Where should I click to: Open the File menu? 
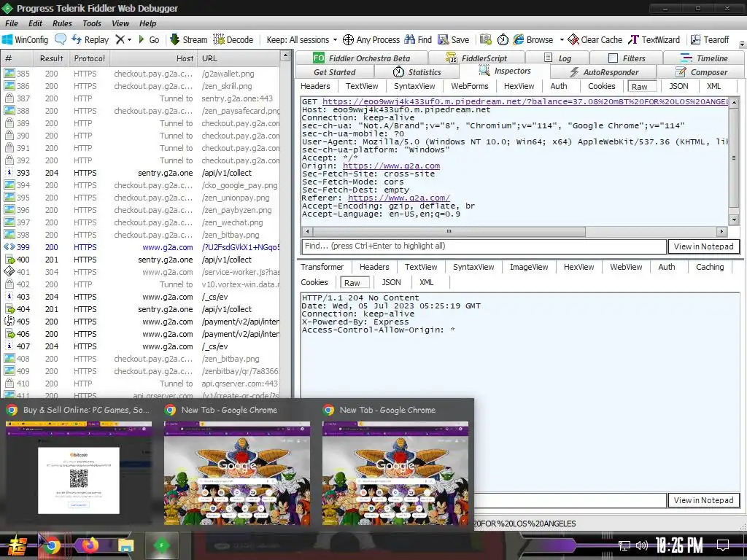(12, 23)
